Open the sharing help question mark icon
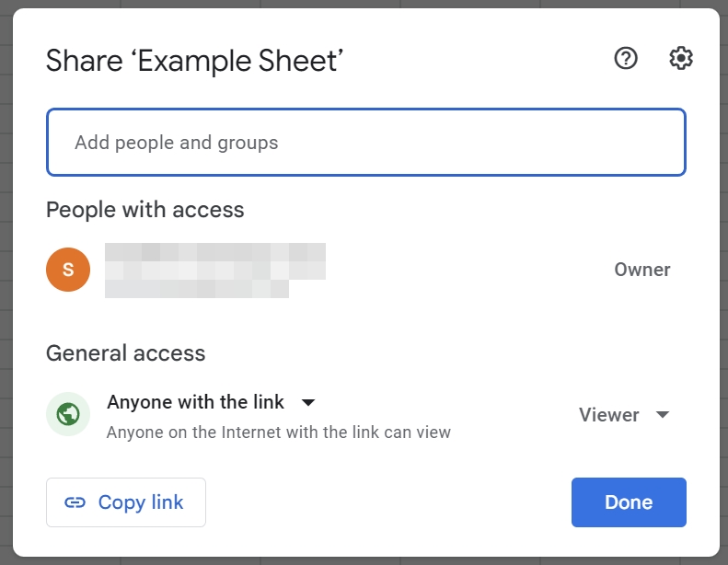Image resolution: width=728 pixels, height=565 pixels. click(626, 59)
